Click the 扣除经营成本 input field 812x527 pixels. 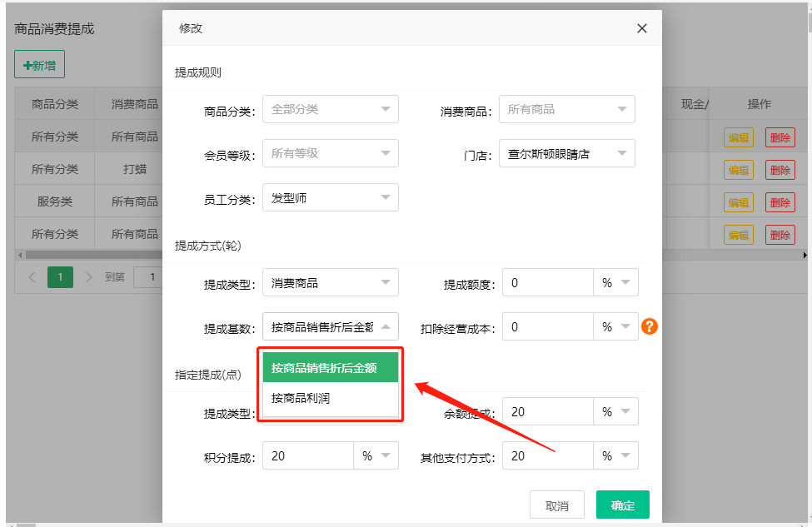pyautogui.click(x=547, y=327)
